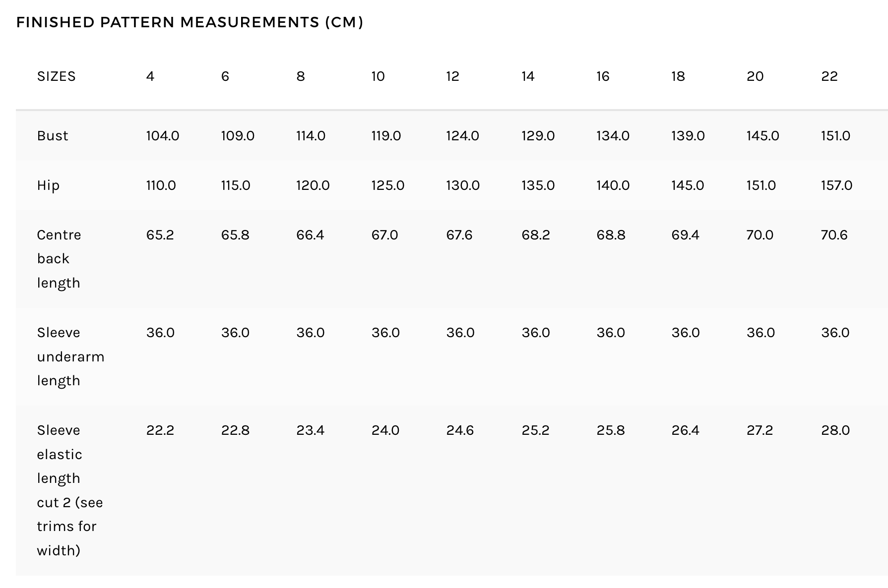Click the Finished Pattern Measurements heading
888x588 pixels.
coord(190,22)
